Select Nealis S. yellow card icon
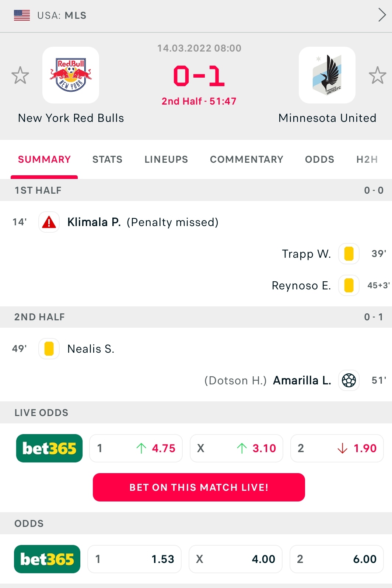The height and width of the screenshot is (588, 392). [49, 349]
